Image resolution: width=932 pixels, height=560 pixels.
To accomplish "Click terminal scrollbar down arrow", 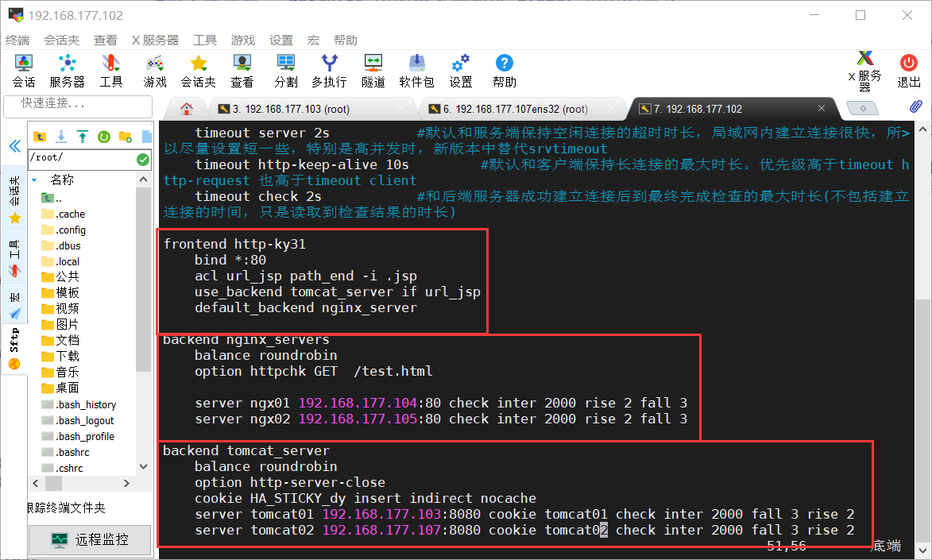I will pyautogui.click(x=922, y=551).
